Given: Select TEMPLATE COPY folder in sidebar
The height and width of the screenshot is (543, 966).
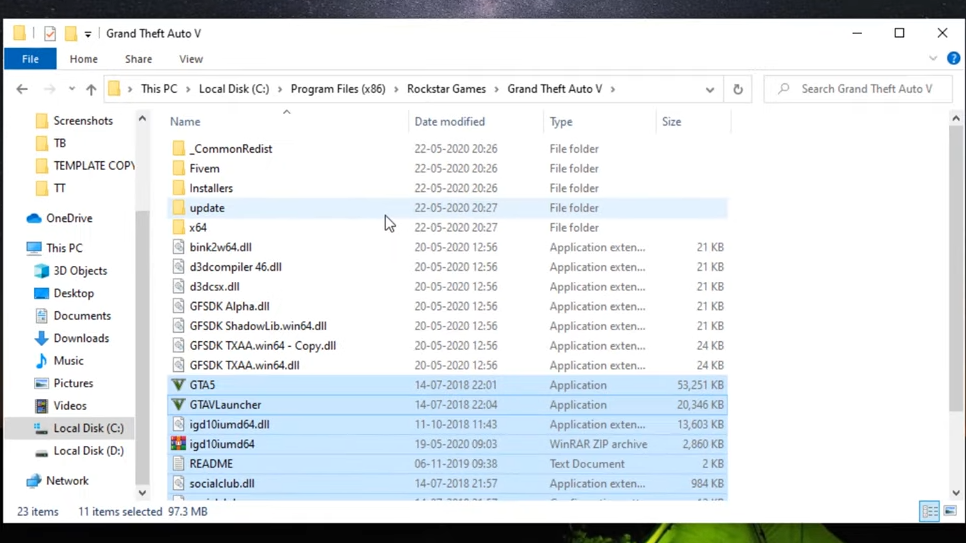Looking at the screenshot, I should coord(94,166).
